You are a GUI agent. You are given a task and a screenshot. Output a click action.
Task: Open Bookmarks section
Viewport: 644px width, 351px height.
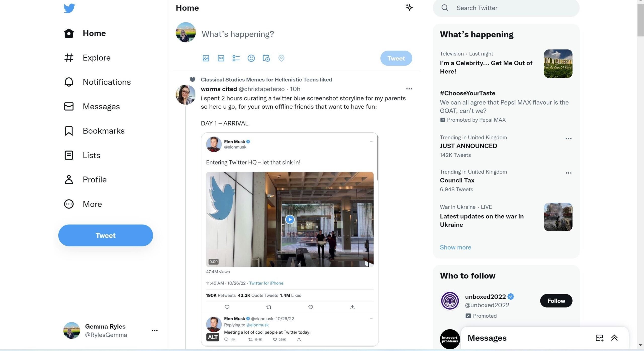coord(103,130)
